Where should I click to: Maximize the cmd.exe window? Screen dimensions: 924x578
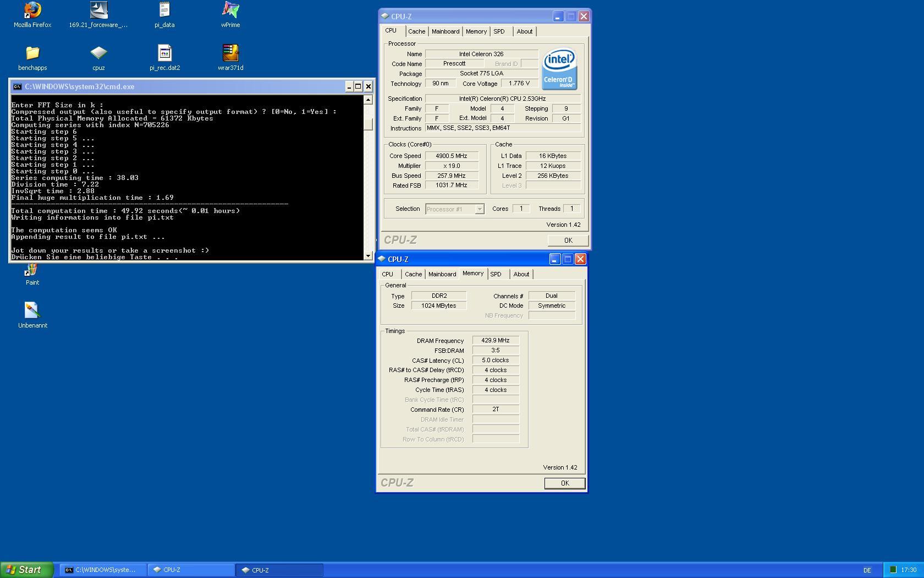pyautogui.click(x=358, y=86)
